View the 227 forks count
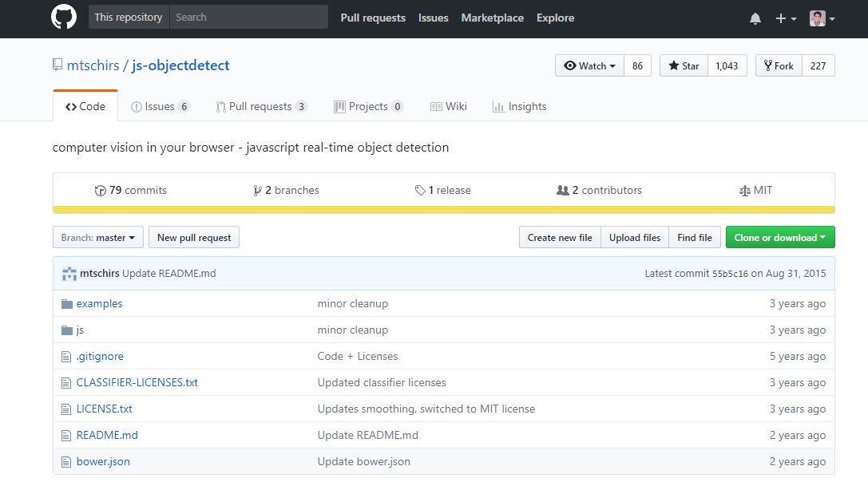Image resolution: width=868 pixels, height=482 pixels. [x=818, y=66]
